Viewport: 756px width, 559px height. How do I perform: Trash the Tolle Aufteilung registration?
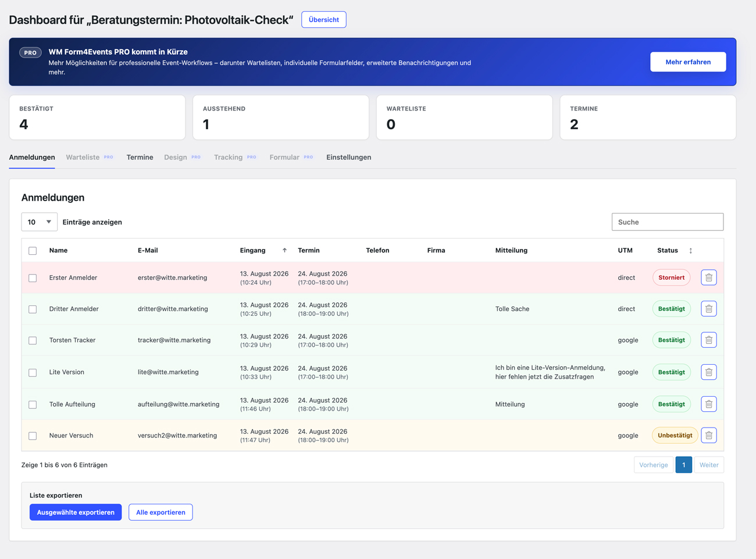point(708,404)
